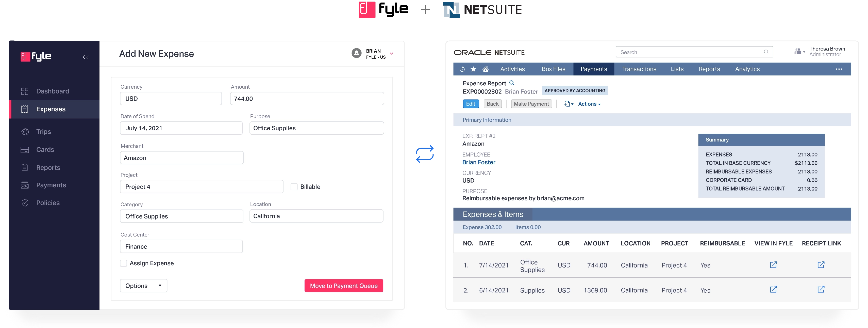Image resolution: width=868 pixels, height=328 pixels.
Task: Click the Receipt Link icon for expense 1
Action: coord(822,265)
